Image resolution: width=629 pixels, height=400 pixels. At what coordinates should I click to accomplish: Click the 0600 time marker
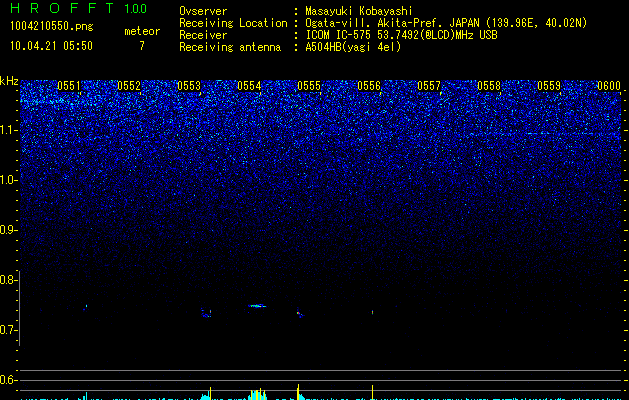[609, 86]
